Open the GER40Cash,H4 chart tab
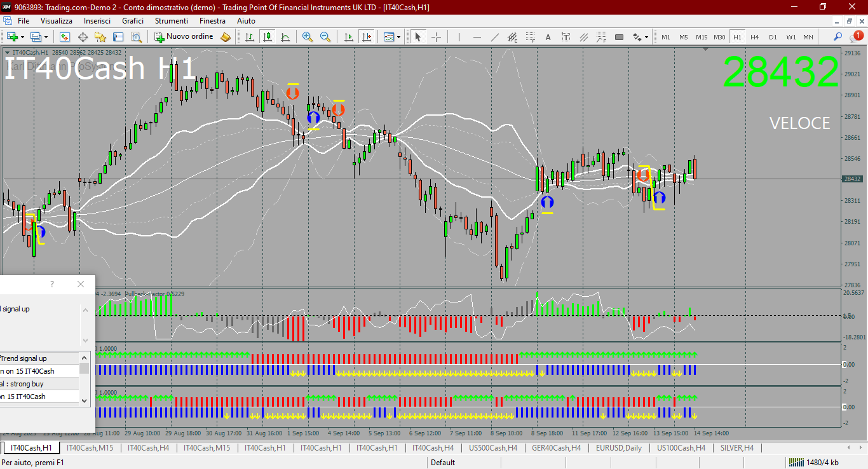The width and height of the screenshot is (868, 469). (556, 448)
